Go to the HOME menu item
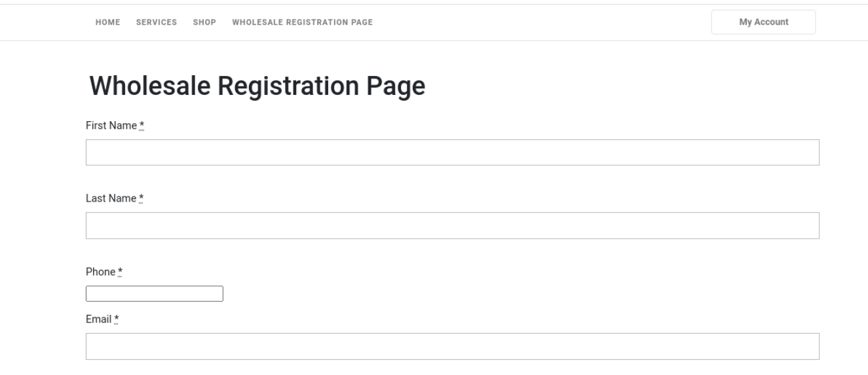868x375 pixels. [108, 22]
